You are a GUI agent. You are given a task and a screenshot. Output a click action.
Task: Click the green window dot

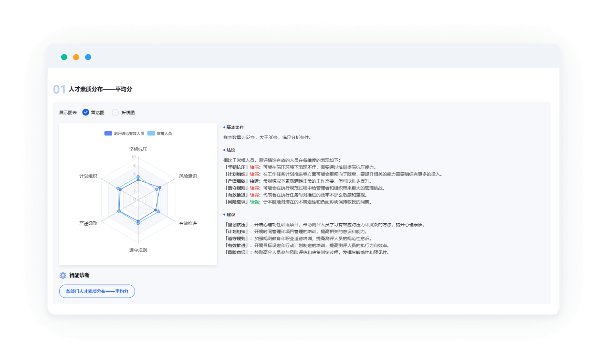(64, 57)
